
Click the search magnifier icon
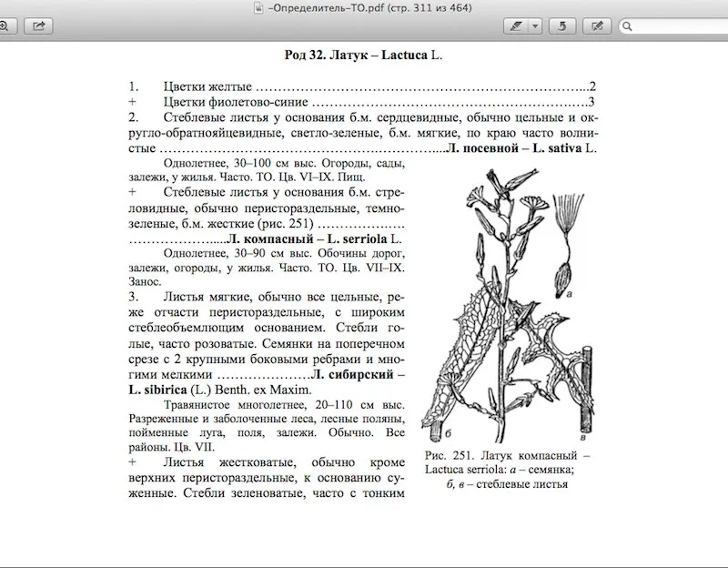tap(627, 26)
